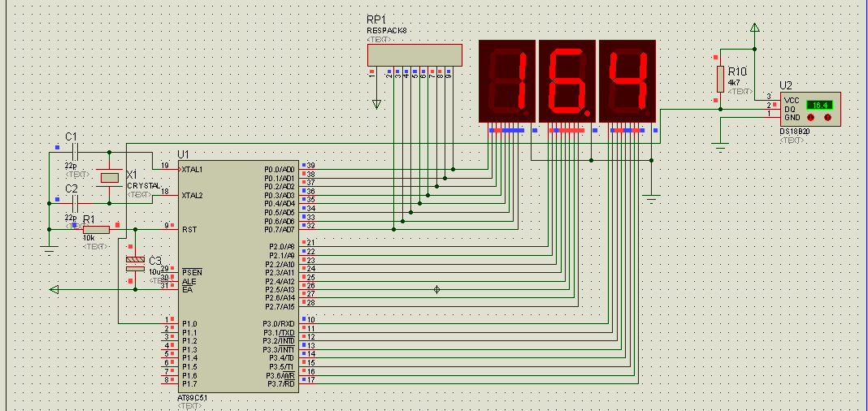Click the ground symbol below RP1 pin 1
Viewport: 868px width, 411px height.
coord(377,103)
